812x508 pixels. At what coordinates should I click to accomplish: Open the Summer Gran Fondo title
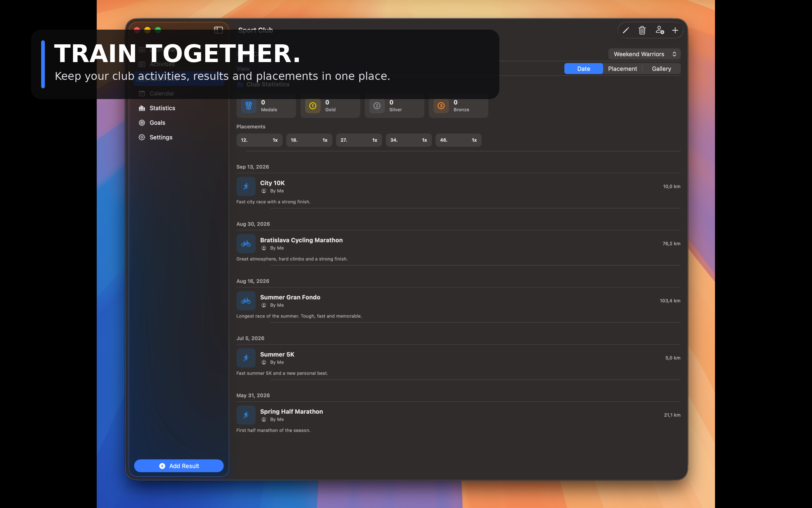pos(290,297)
